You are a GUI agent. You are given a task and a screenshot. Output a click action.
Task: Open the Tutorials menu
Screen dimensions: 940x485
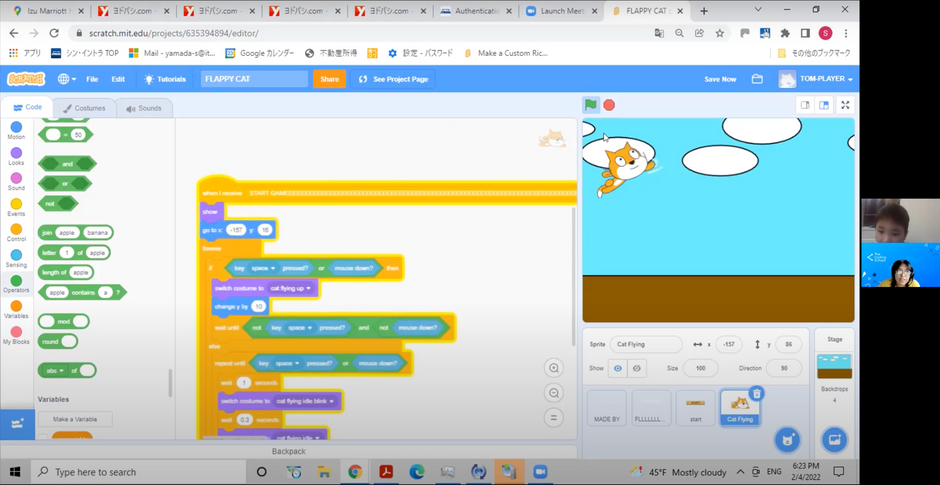[165, 79]
